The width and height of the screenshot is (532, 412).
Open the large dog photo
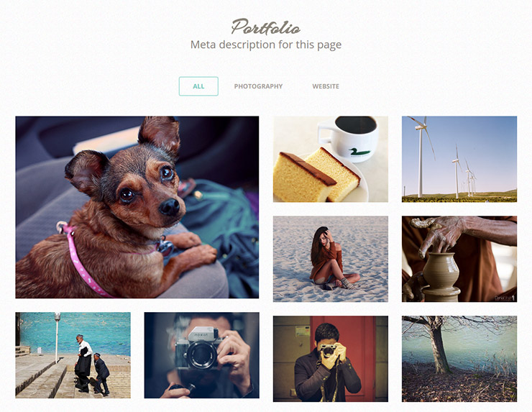click(137, 207)
